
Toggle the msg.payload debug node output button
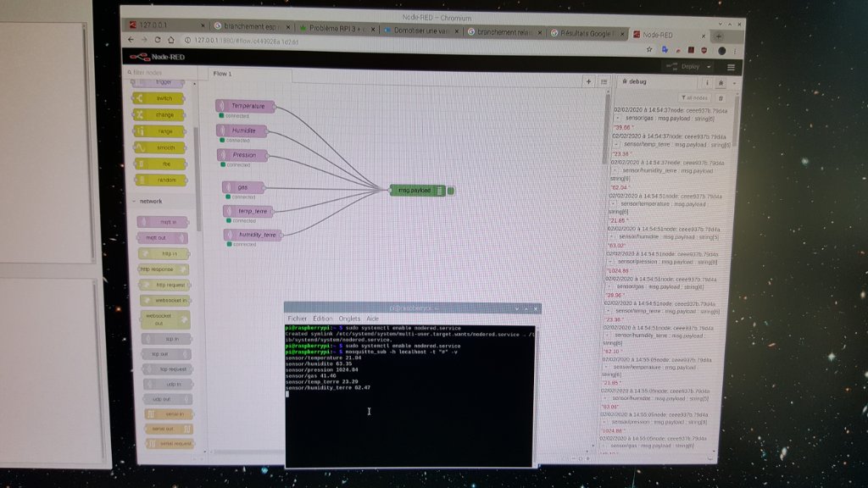[451, 191]
